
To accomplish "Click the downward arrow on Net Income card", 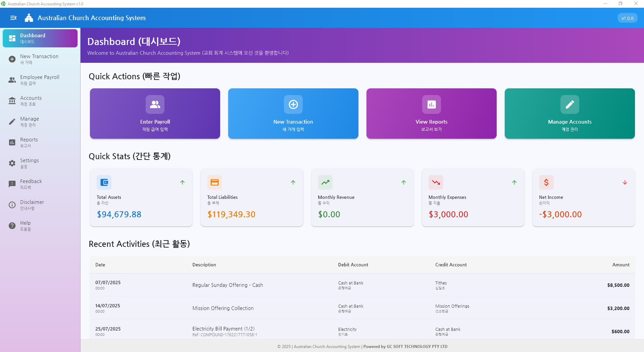I will click(625, 182).
